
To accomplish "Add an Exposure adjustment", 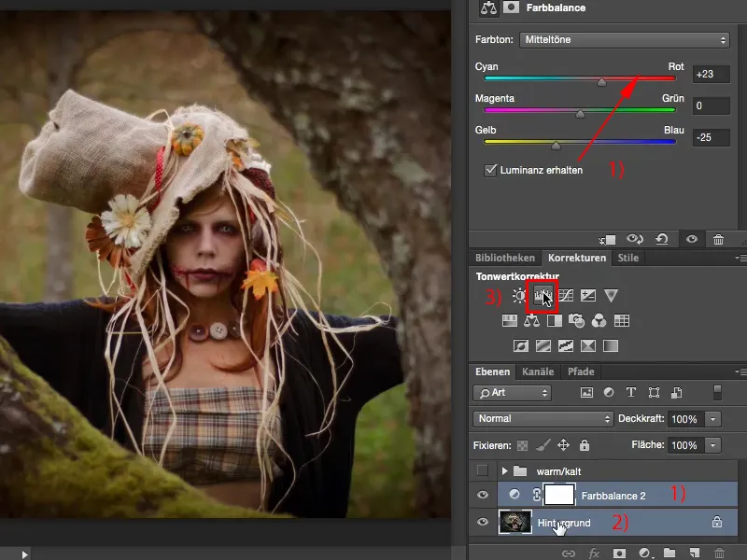I will click(x=588, y=296).
